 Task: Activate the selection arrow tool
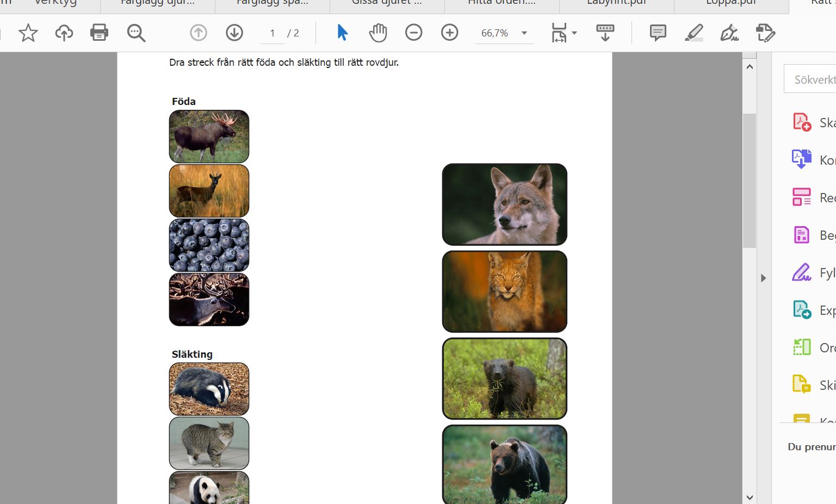pyautogui.click(x=342, y=33)
